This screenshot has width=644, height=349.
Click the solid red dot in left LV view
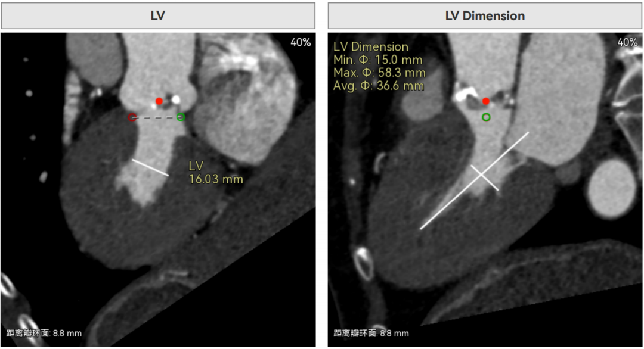point(159,101)
